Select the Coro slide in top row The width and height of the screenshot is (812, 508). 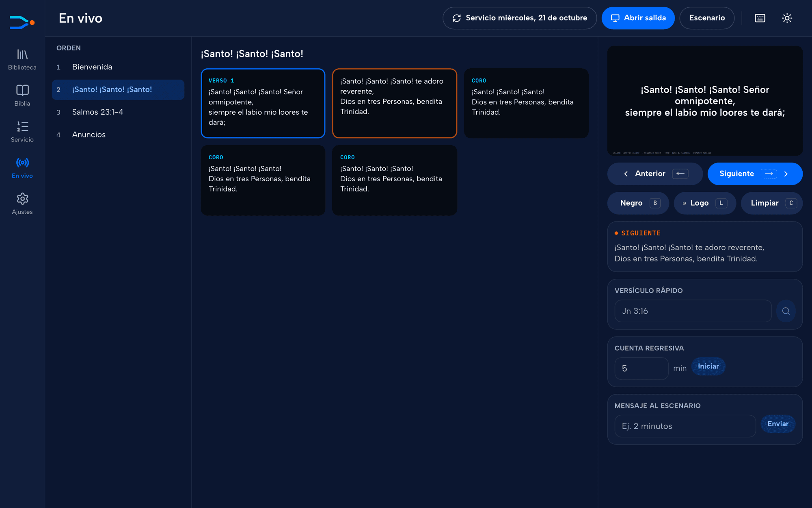tap(526, 103)
